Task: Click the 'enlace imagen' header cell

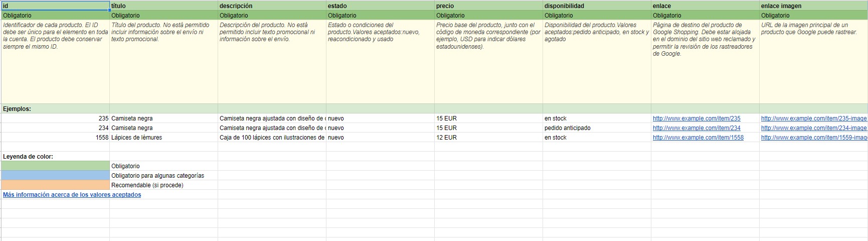Action: pos(813,6)
